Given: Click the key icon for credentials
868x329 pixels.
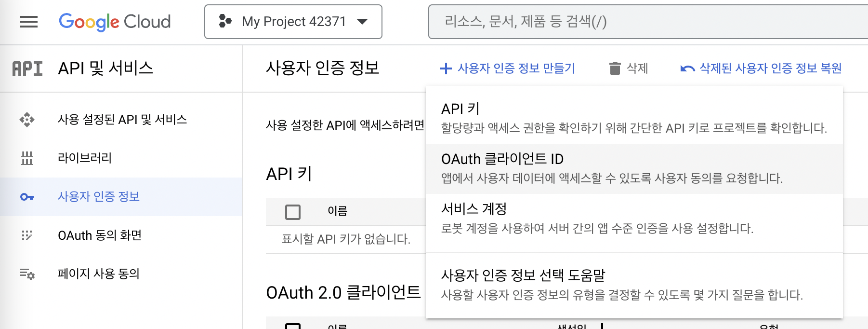Looking at the screenshot, I should point(27,197).
